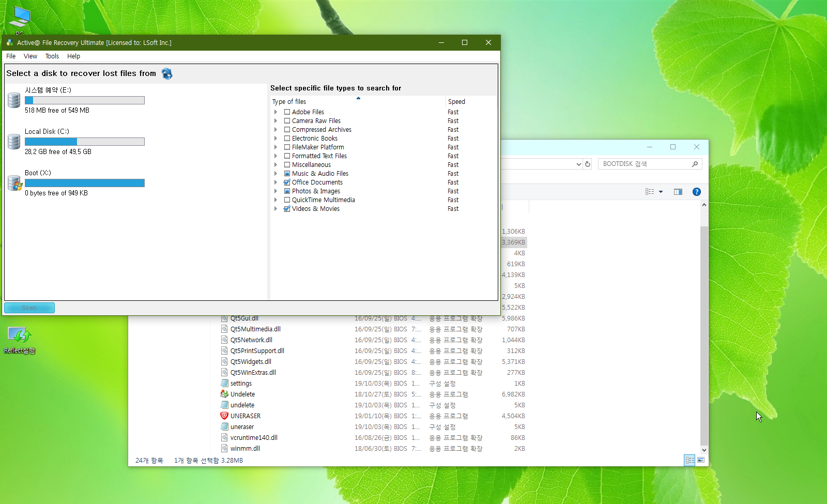Open the Explorer view options dropdown arrow
The height and width of the screenshot is (504, 827).
pyautogui.click(x=661, y=192)
